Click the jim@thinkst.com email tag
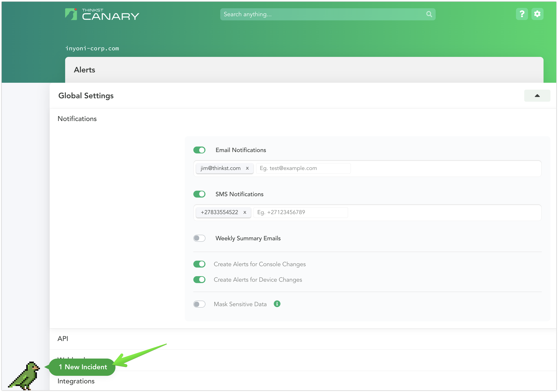 tap(225, 168)
